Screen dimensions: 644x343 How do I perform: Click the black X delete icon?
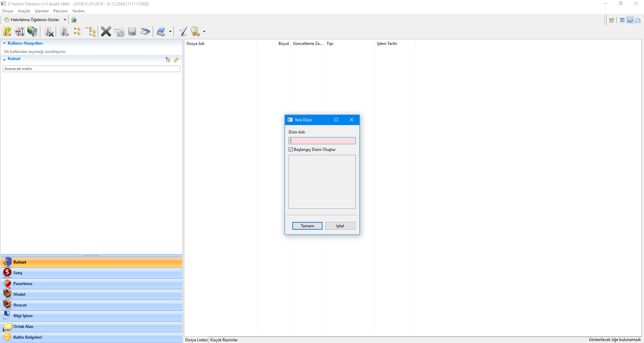(106, 32)
